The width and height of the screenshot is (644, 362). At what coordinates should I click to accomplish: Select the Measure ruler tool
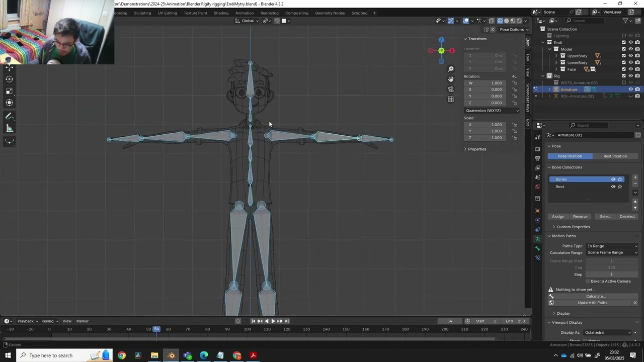tap(9, 128)
